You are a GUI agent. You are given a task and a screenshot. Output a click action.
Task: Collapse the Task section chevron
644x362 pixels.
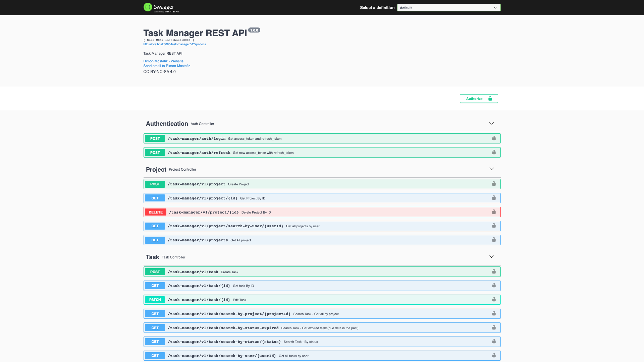(491, 257)
